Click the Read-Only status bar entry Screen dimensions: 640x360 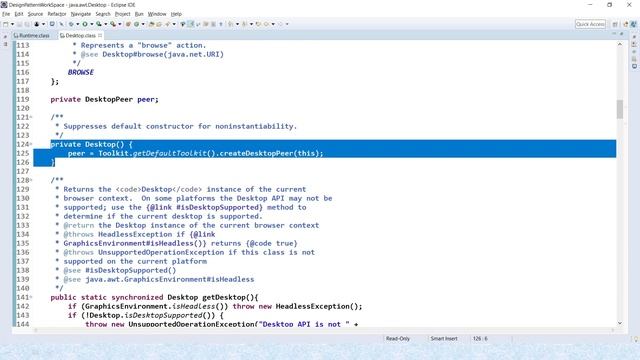coord(398,339)
